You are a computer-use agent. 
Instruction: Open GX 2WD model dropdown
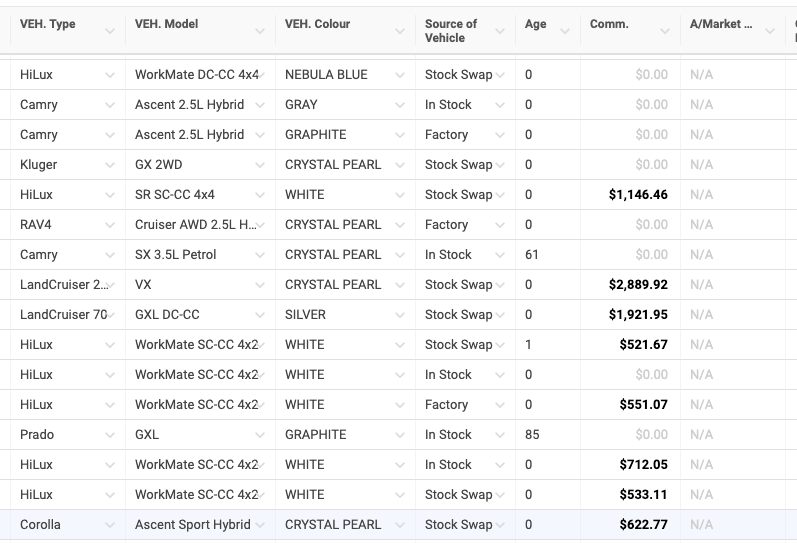260,165
